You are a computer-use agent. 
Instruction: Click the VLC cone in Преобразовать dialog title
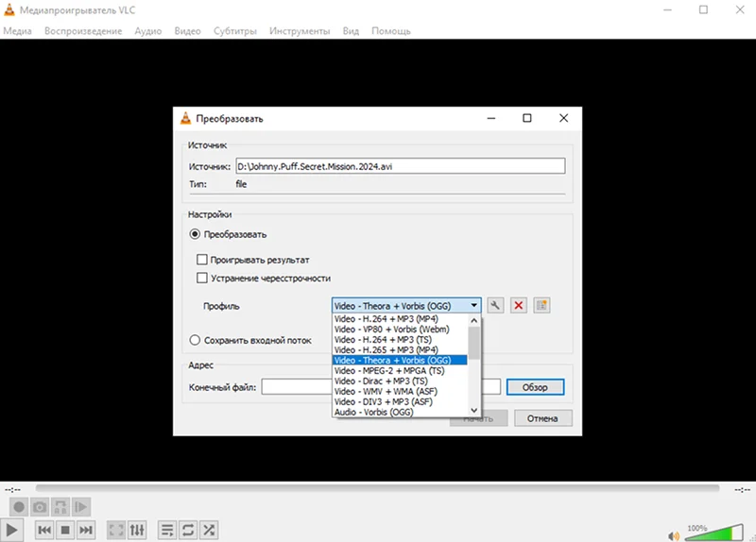[185, 119]
